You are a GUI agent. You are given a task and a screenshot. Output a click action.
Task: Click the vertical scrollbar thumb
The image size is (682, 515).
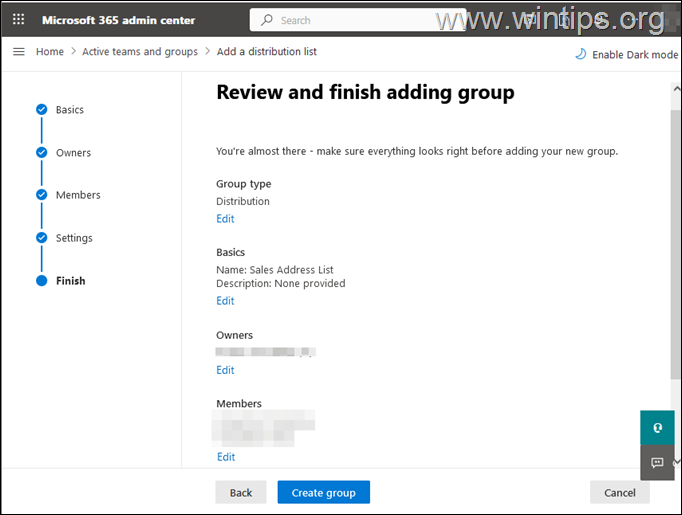coord(675,244)
